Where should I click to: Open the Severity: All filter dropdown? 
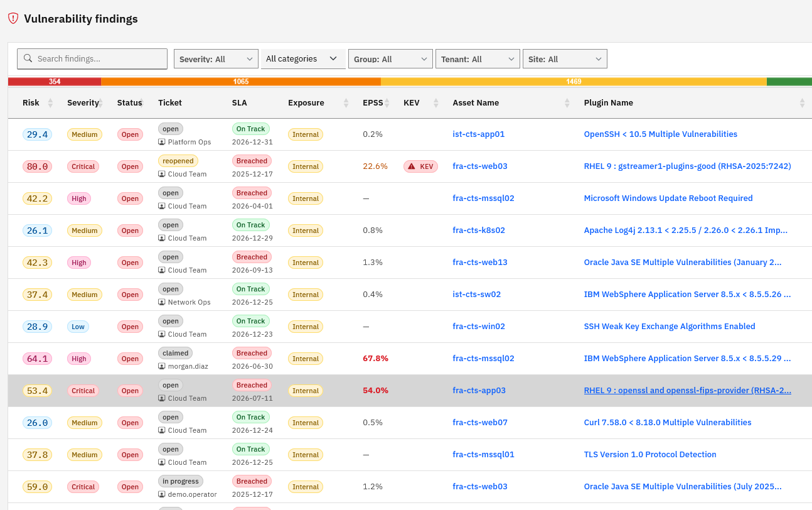(216, 59)
